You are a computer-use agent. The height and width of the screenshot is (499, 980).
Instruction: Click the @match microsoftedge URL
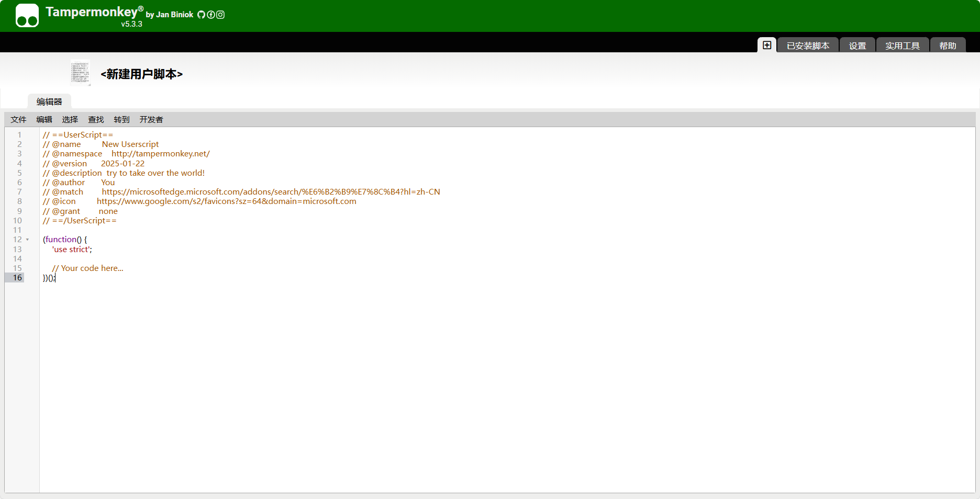click(271, 192)
